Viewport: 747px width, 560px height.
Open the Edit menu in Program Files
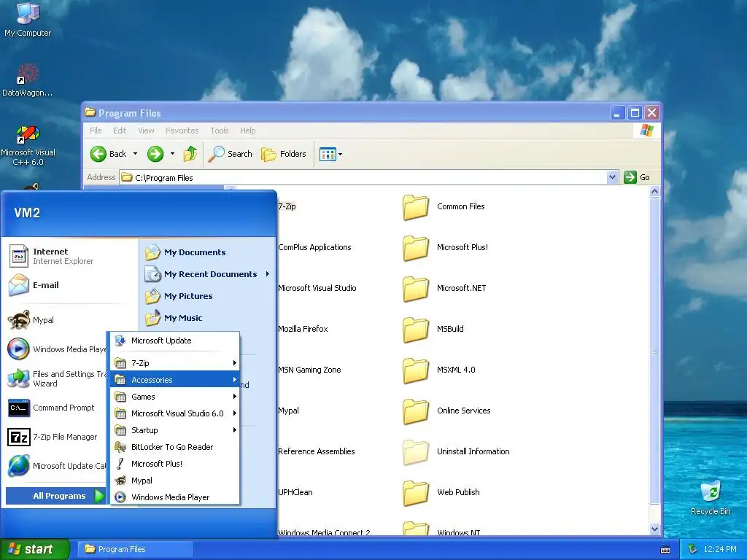120,131
